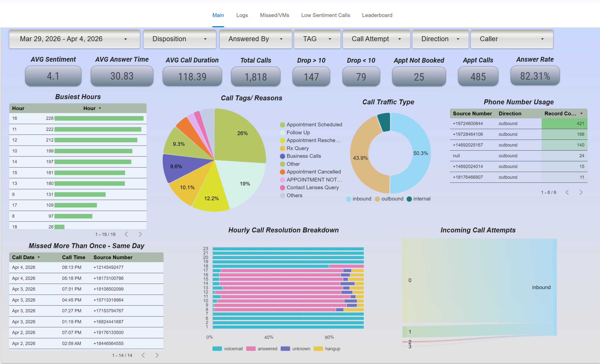Expand the Caller filter selector
Screen dimensions: 600x364
(x=511, y=39)
